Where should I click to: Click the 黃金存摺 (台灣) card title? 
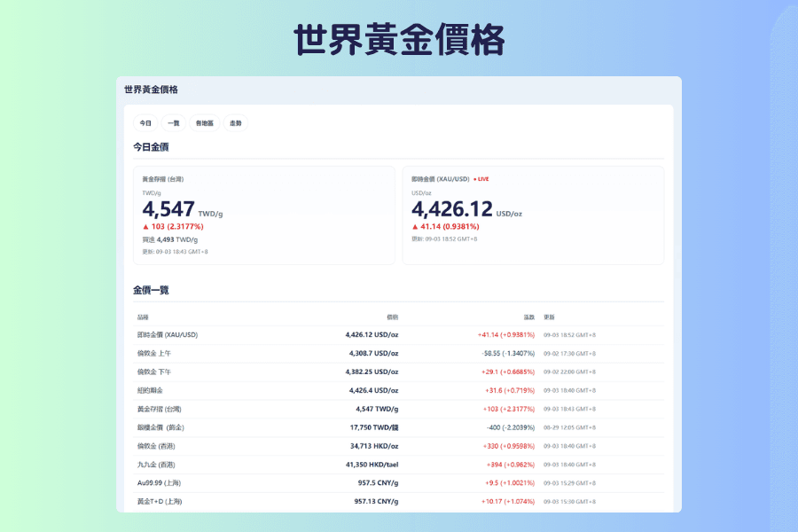(x=163, y=179)
